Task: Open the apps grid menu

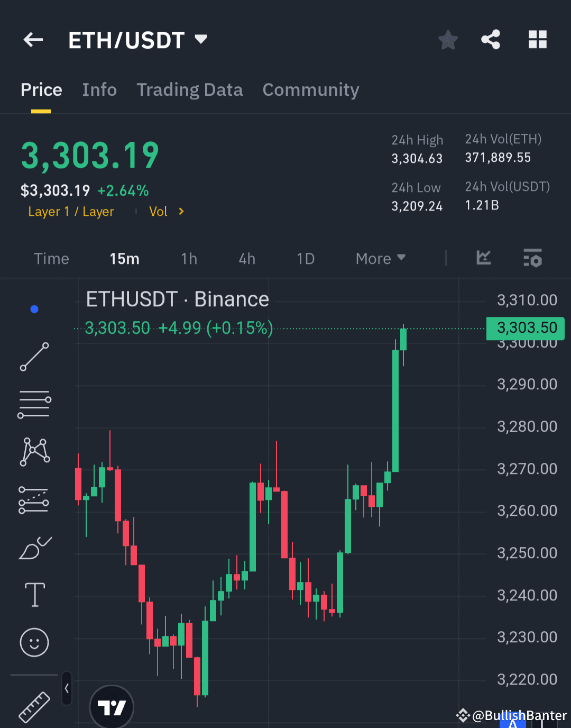Action: pos(538,40)
